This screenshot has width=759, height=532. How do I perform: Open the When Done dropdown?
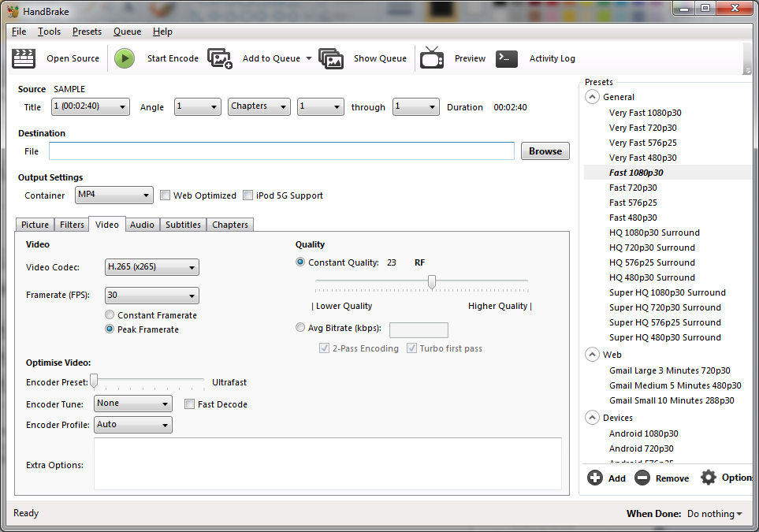(714, 514)
